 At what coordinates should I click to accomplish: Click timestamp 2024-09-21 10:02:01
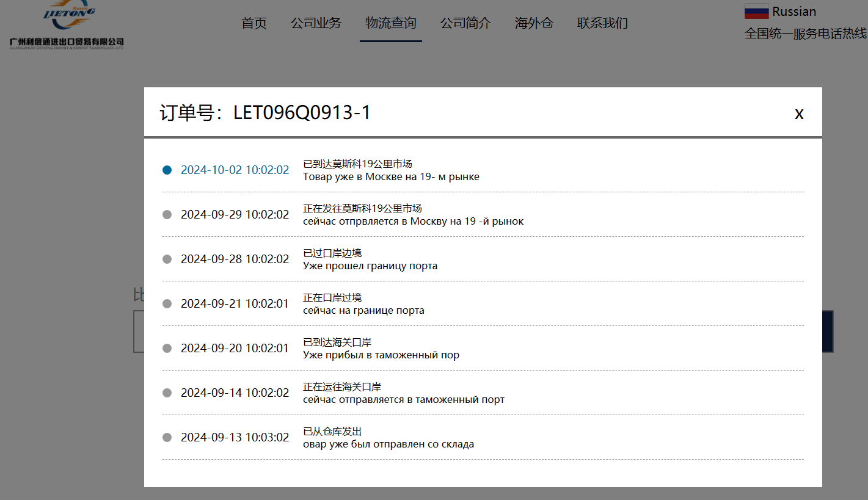pos(235,303)
